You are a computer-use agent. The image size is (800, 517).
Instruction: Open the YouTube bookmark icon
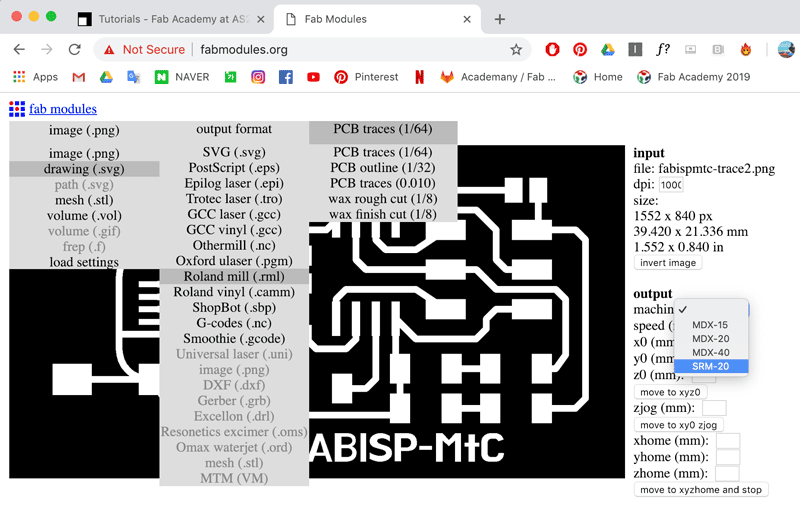[x=313, y=77]
